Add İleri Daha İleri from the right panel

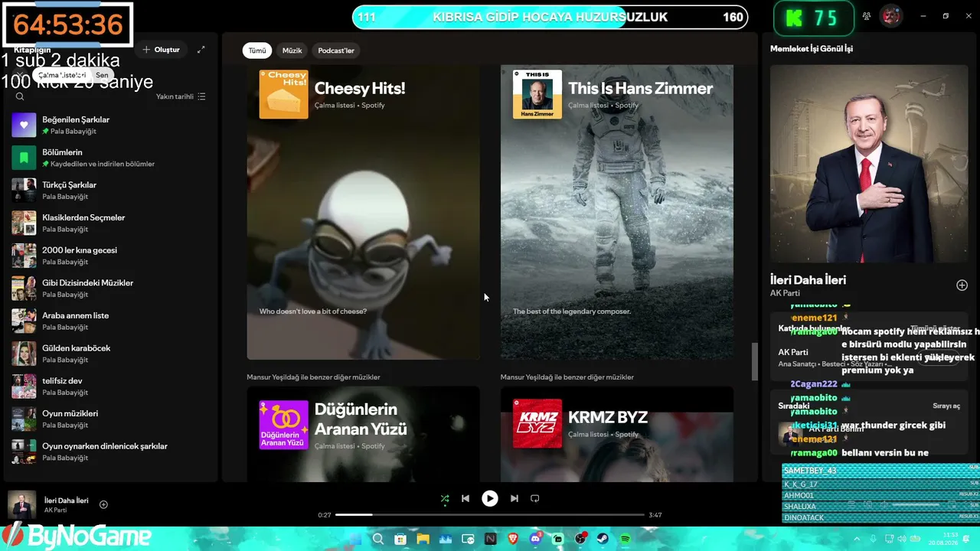click(x=962, y=285)
